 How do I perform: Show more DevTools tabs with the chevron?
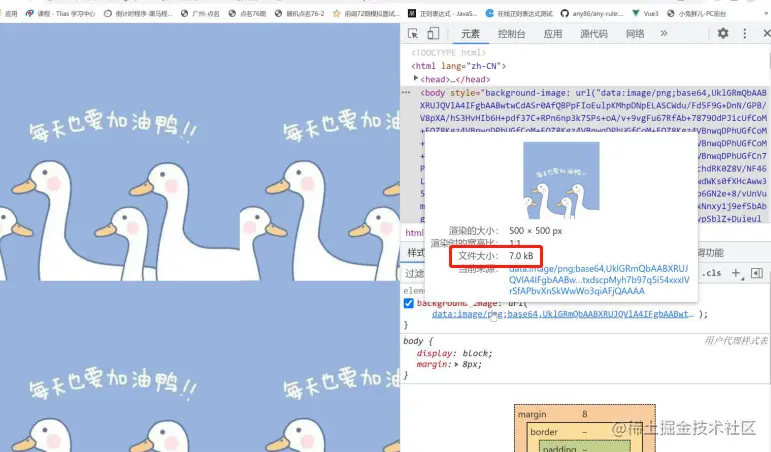click(664, 33)
